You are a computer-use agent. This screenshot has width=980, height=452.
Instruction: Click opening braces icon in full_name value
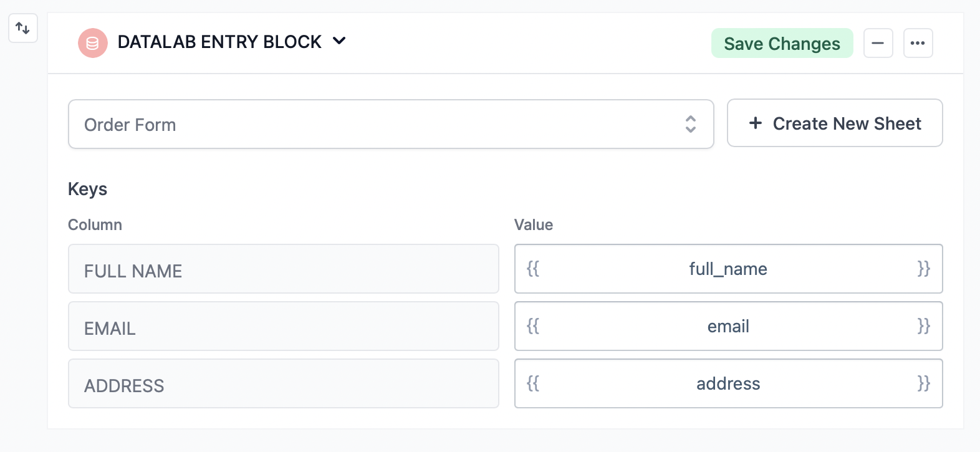point(533,269)
